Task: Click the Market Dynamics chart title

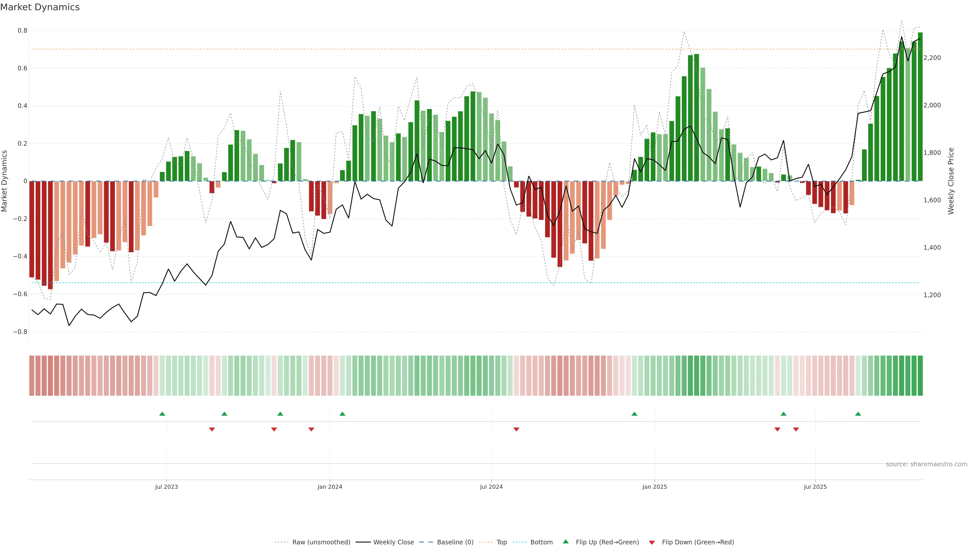Action: click(x=40, y=7)
